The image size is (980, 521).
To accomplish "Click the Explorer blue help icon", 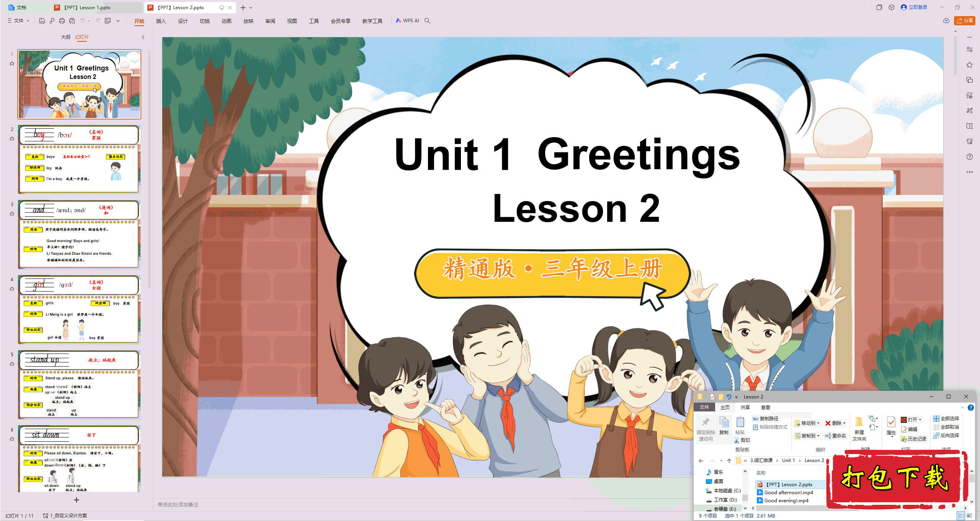I will (x=971, y=408).
